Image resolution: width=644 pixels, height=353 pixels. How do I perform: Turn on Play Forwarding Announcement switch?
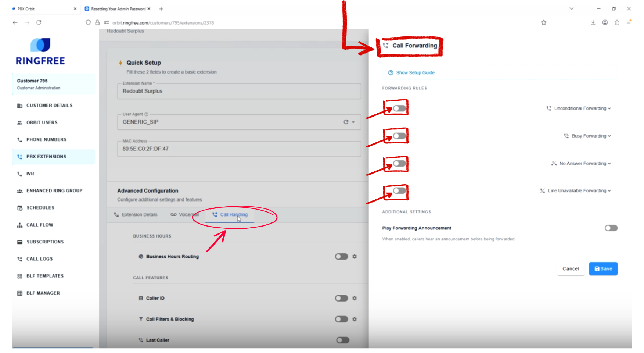611,228
